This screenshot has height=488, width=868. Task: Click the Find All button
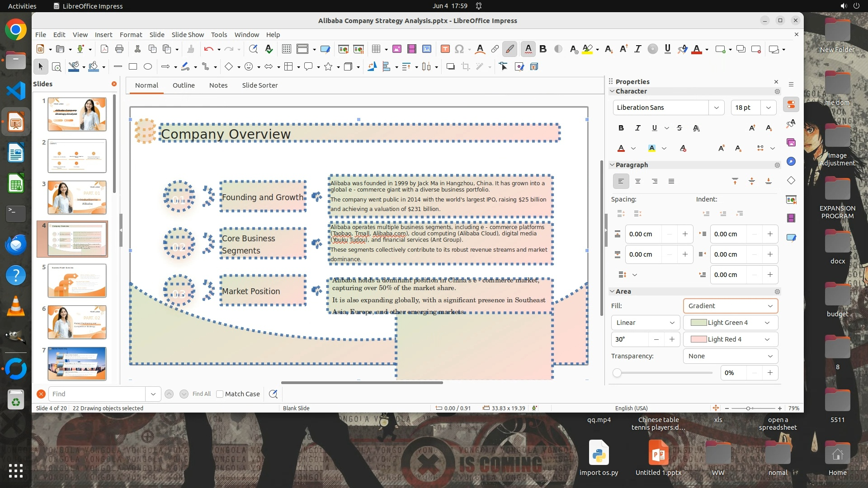(201, 394)
